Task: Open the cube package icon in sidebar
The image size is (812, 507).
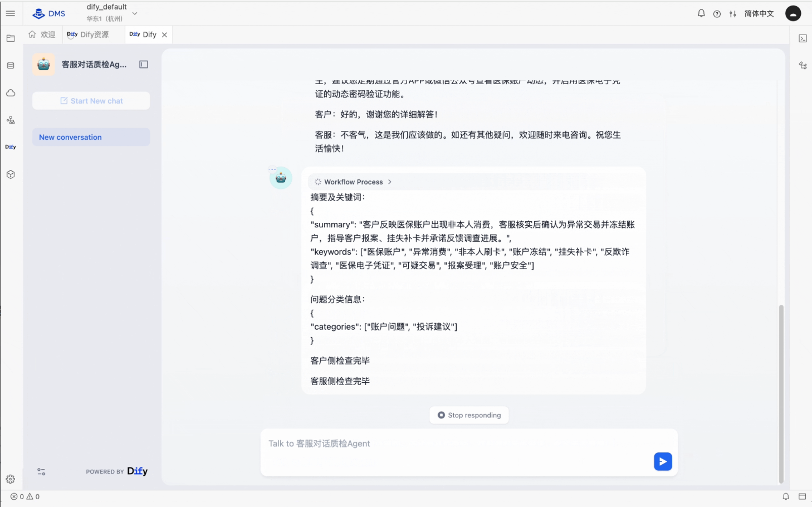Action: 11,174
